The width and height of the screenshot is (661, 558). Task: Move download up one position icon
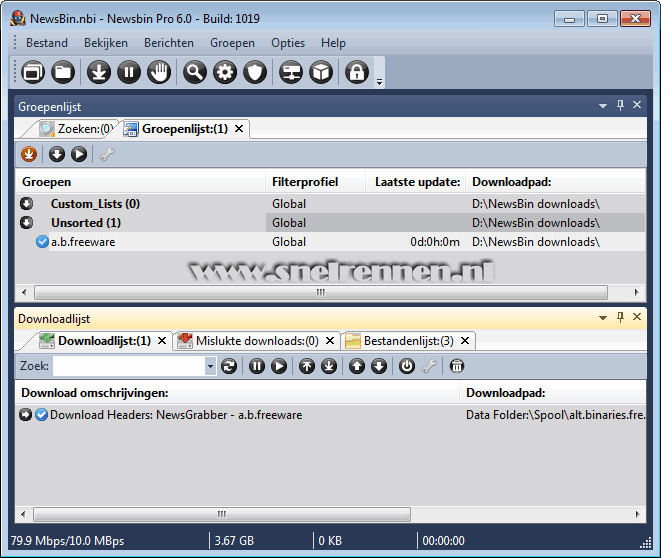pyautogui.click(x=357, y=366)
